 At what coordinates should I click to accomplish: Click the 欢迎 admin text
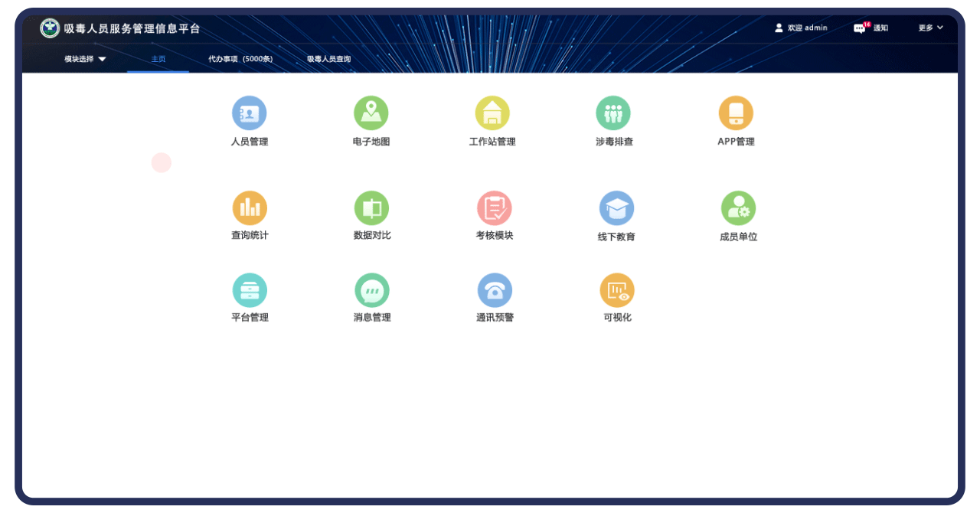[808, 28]
